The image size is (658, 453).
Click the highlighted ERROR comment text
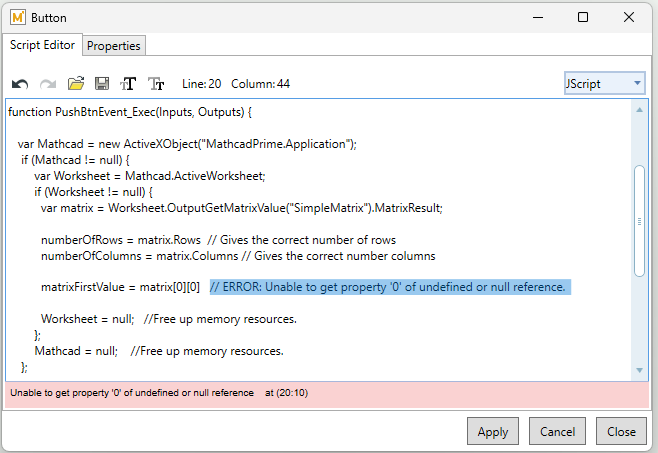pos(390,287)
